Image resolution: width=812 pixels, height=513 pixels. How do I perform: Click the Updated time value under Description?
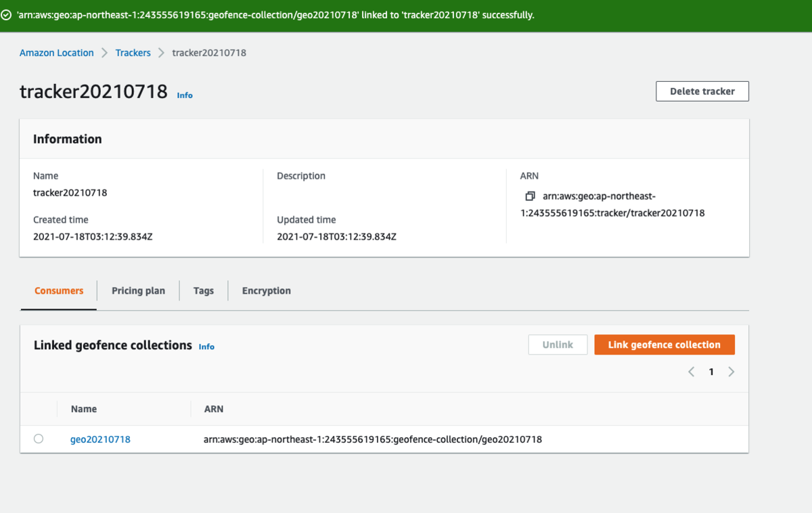336,237
